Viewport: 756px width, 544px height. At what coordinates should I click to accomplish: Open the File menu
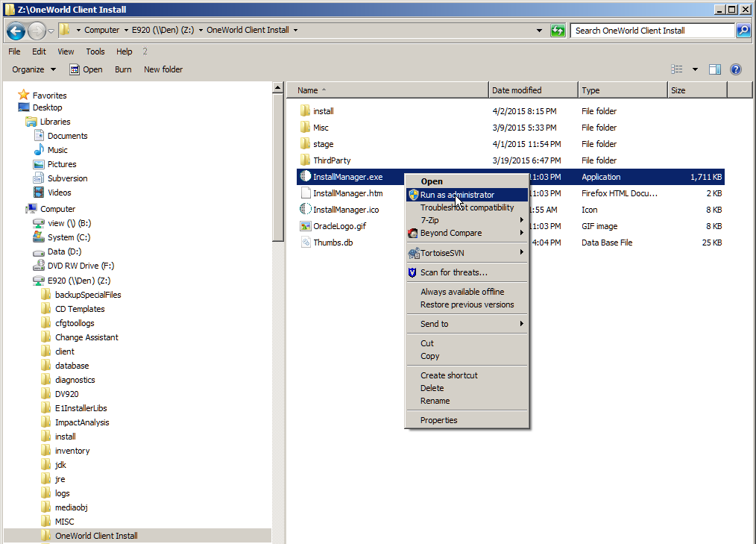pos(14,51)
